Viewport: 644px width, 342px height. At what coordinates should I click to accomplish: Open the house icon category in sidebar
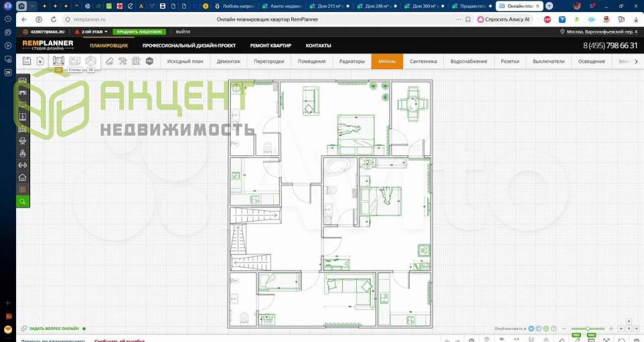(23, 177)
